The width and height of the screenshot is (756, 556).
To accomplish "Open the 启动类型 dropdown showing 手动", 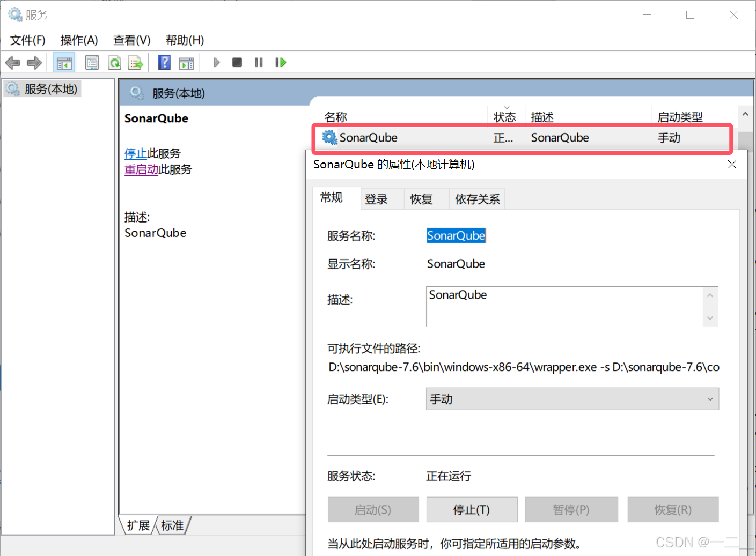I will pos(572,399).
